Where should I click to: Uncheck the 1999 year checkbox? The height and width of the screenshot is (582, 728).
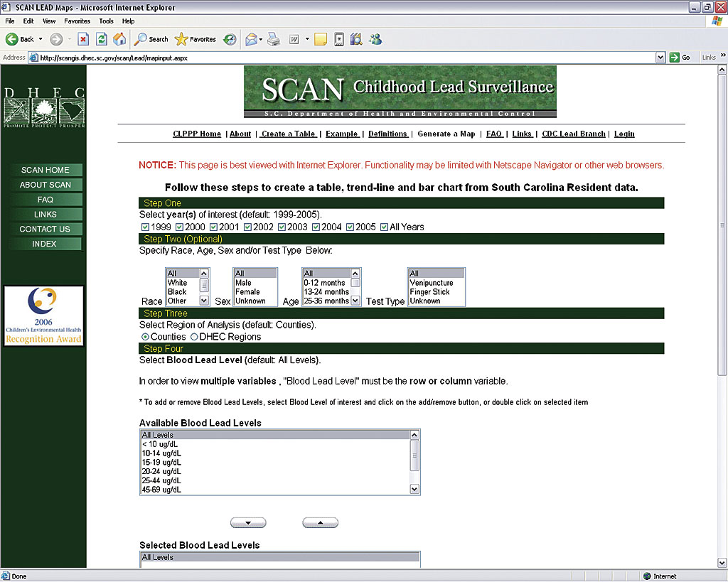click(x=145, y=227)
